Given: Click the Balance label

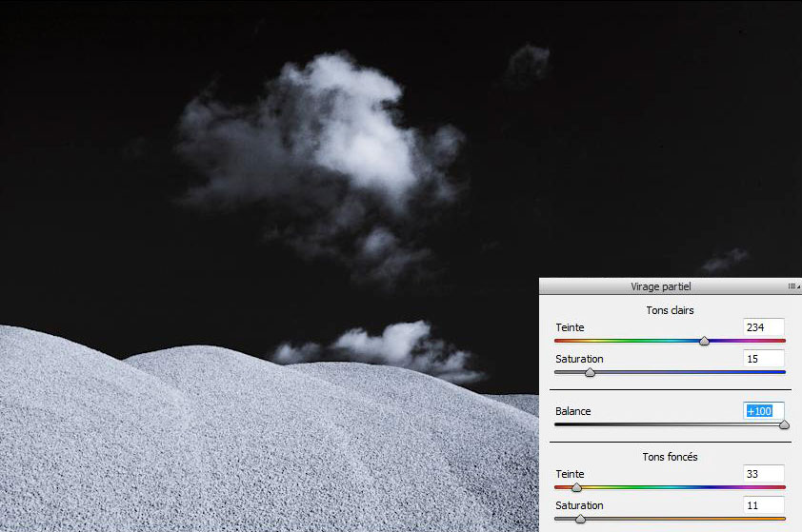Looking at the screenshot, I should pos(572,411).
